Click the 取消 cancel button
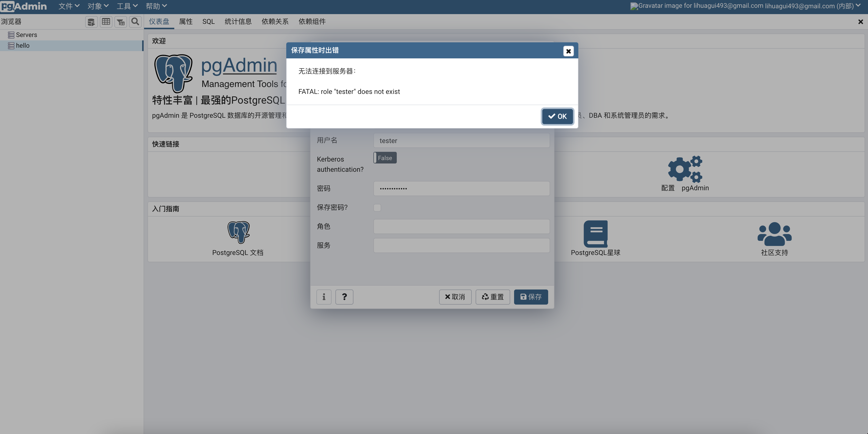The width and height of the screenshot is (868, 434). point(455,297)
